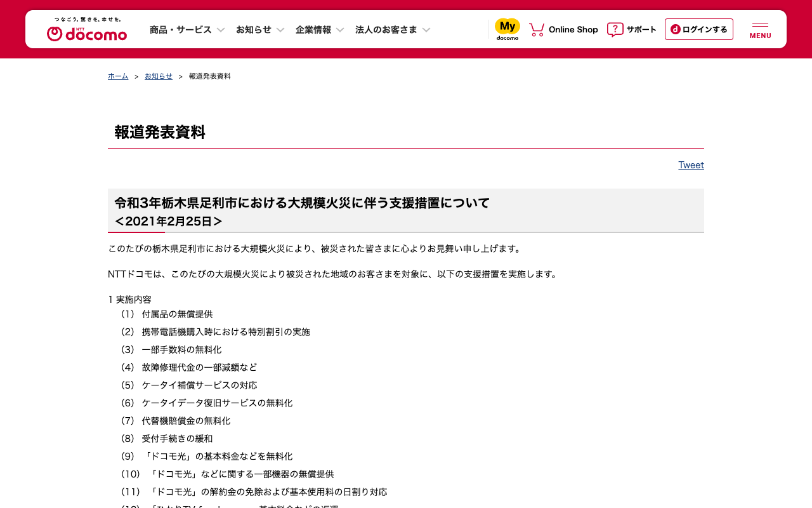Open the 商品・サービス menu label
The height and width of the screenshot is (508, 812).
pyautogui.click(x=181, y=30)
